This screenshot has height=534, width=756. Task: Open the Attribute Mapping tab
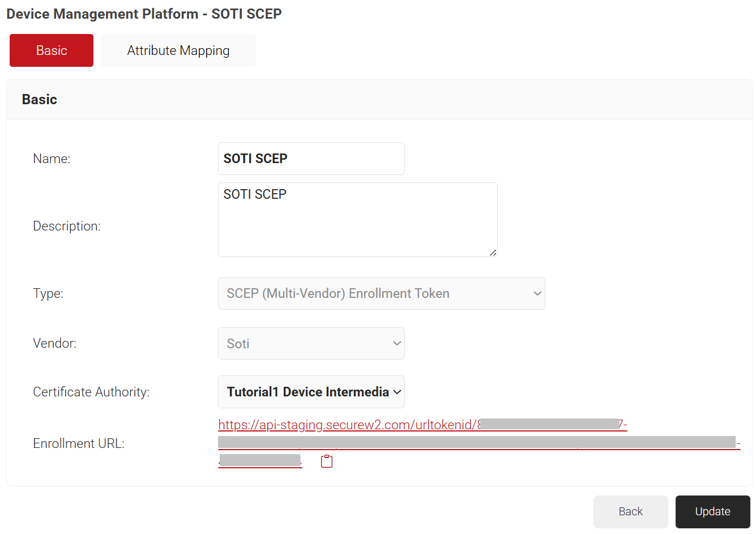178,50
